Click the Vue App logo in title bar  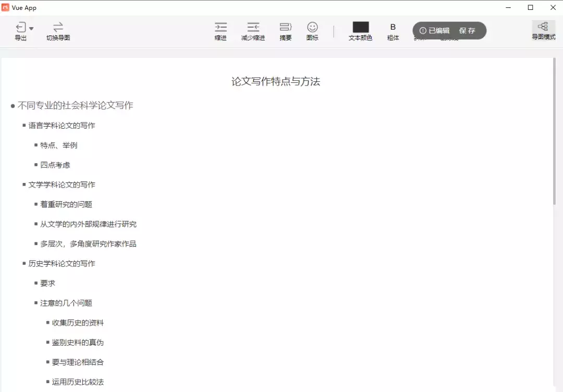click(6, 7)
